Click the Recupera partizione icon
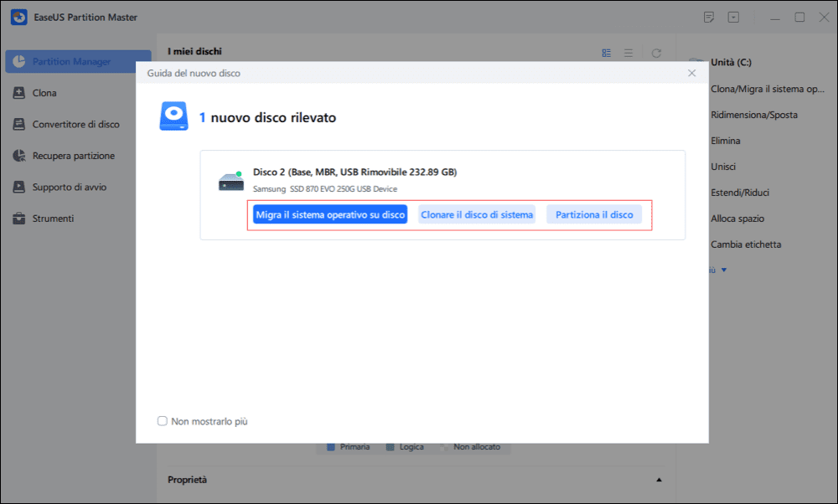 pyautogui.click(x=19, y=156)
